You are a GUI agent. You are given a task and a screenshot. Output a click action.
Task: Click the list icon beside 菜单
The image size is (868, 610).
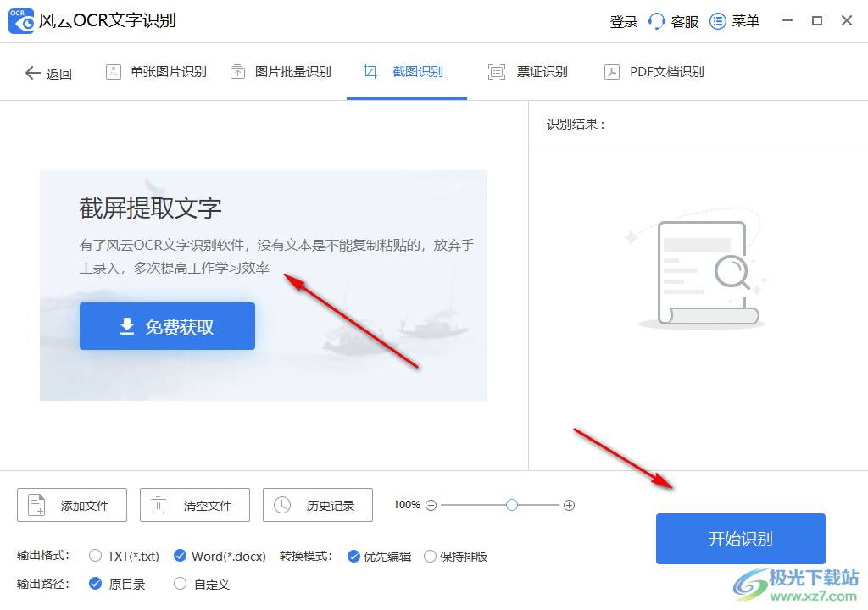pyautogui.click(x=718, y=21)
